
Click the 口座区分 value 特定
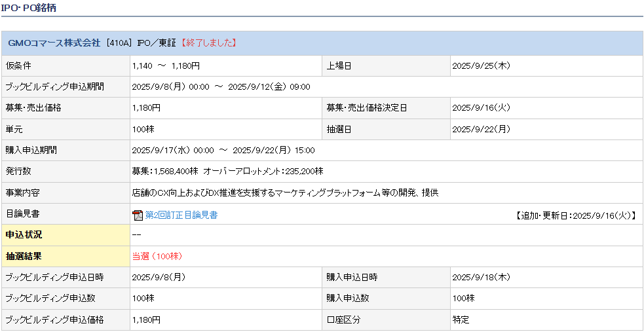pyautogui.click(x=461, y=320)
